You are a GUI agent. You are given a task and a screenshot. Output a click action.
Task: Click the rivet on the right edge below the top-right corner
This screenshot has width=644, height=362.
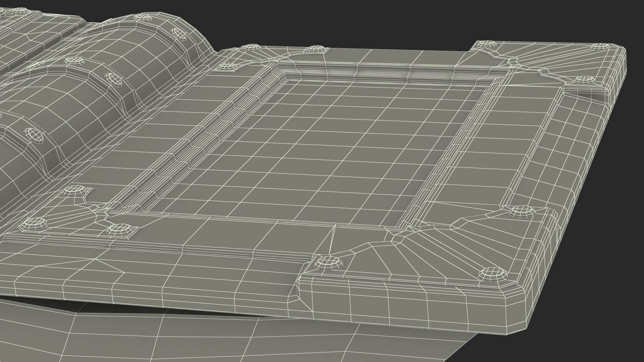584,80
